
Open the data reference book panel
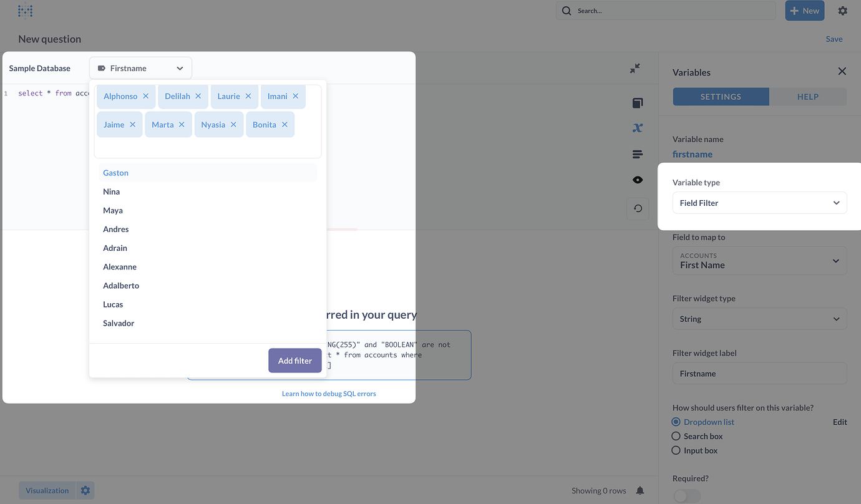point(637,102)
